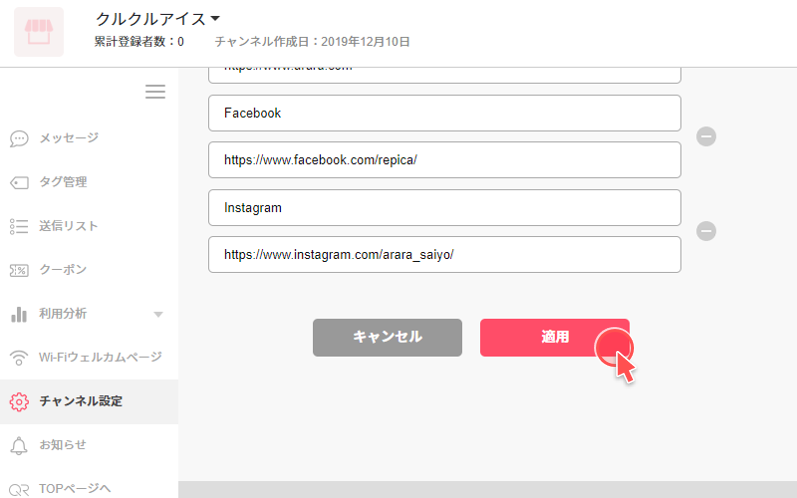Click 累計登録者数：0 text

[x=139, y=42]
